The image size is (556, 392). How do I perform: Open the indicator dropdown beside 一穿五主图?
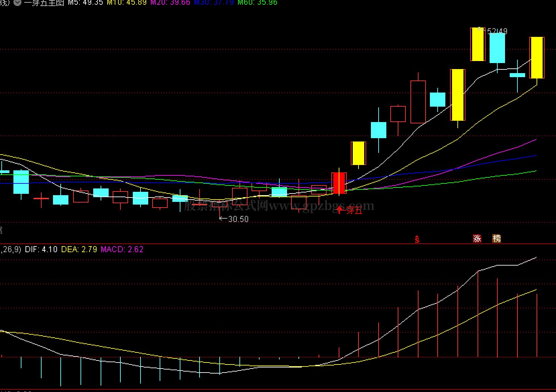pos(17,3)
